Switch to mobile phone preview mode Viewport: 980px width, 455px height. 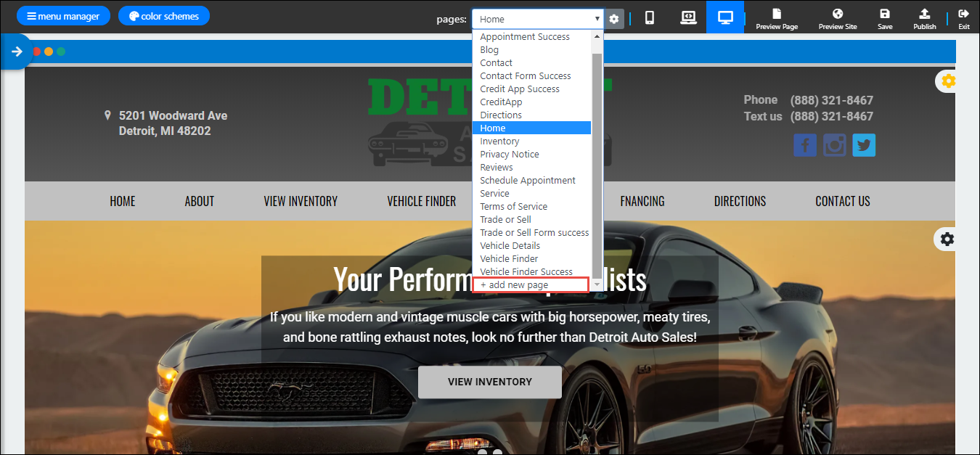point(650,17)
